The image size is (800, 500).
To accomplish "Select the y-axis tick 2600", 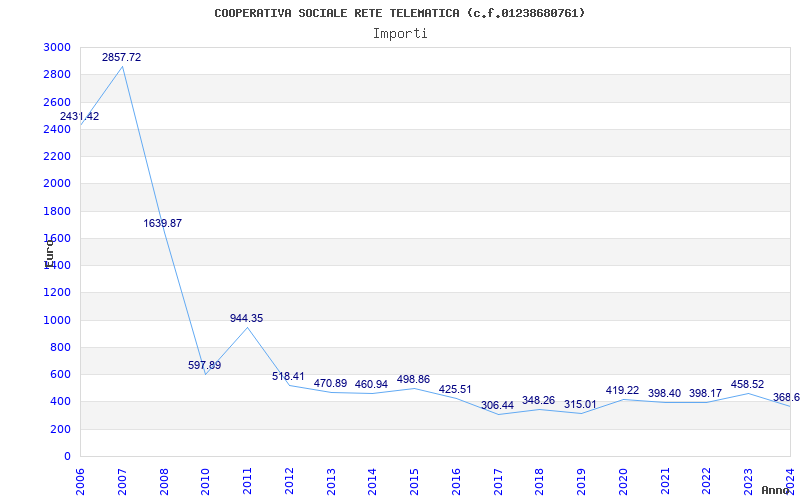I will click(57, 102).
